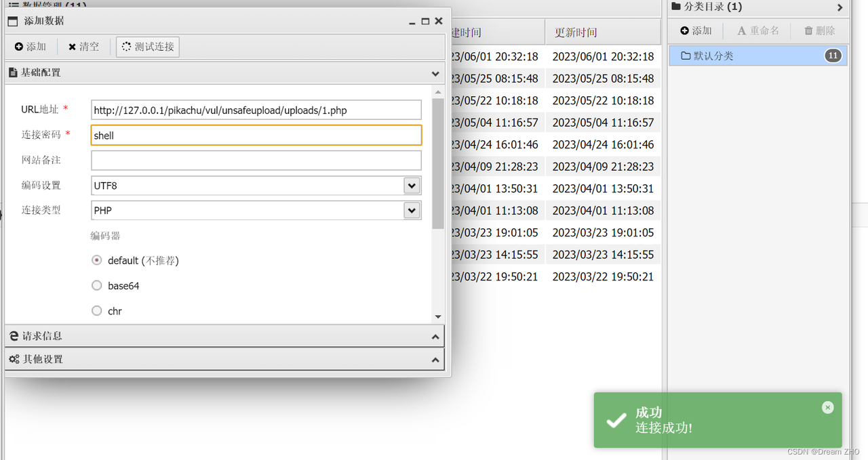This screenshot has height=460, width=868.
Task: Expand the 请求信息 section
Action: click(224, 336)
